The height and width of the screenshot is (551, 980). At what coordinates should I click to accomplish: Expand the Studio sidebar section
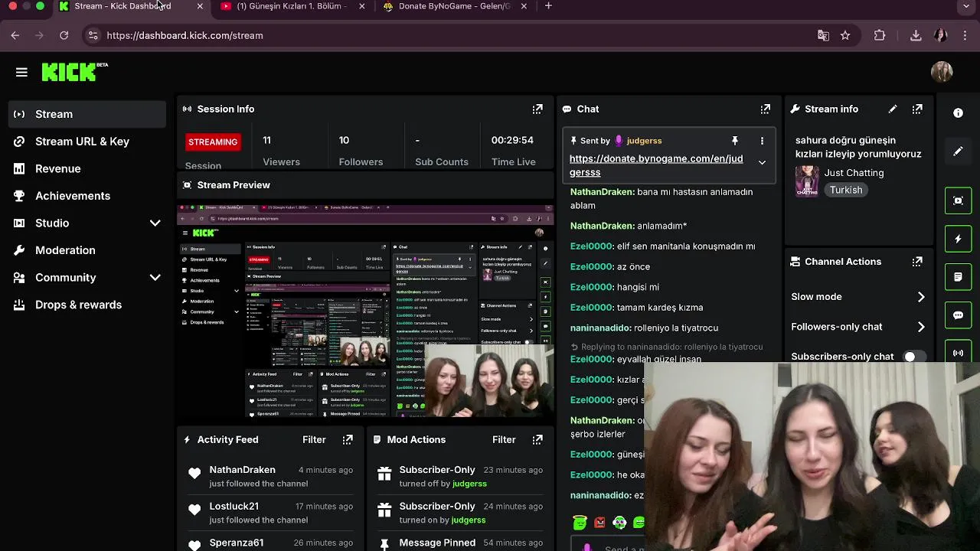[x=155, y=223]
